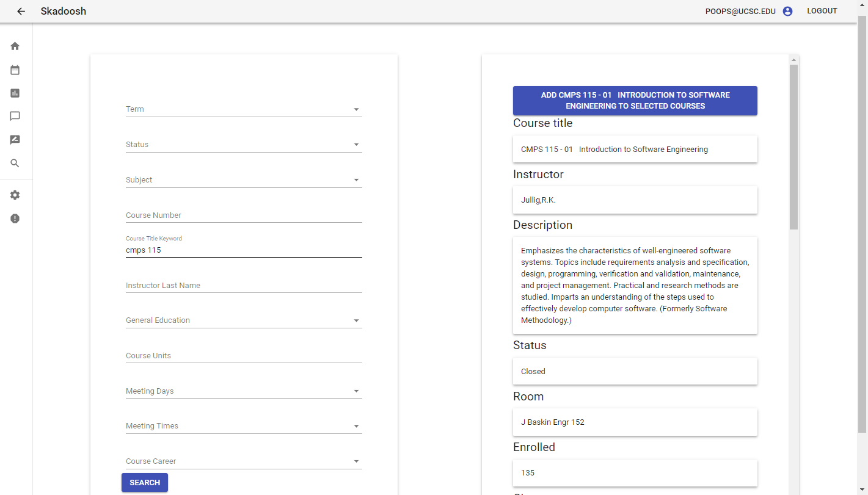The width and height of the screenshot is (868, 495).
Task: Click the course detail panel scrollbar thumb
Action: [x=793, y=146]
